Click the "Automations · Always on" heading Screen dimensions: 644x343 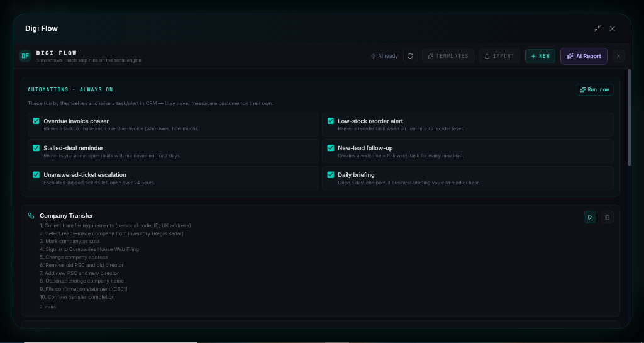70,89
